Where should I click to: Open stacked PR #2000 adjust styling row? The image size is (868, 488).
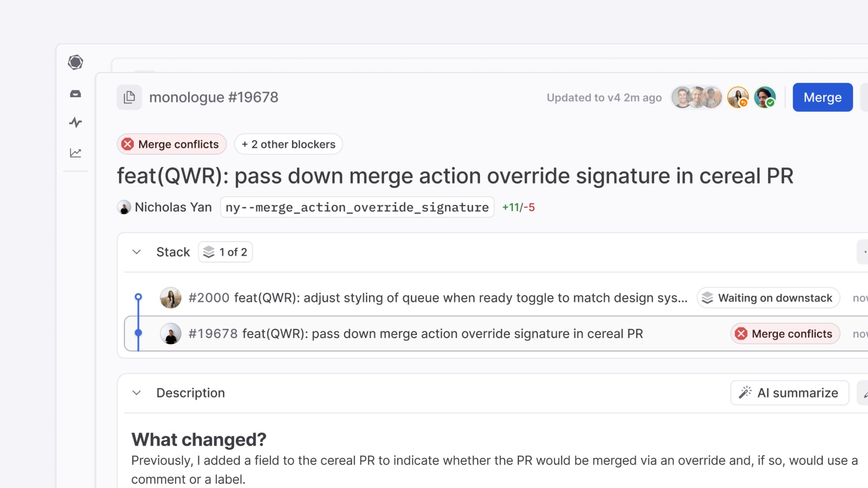click(x=437, y=298)
